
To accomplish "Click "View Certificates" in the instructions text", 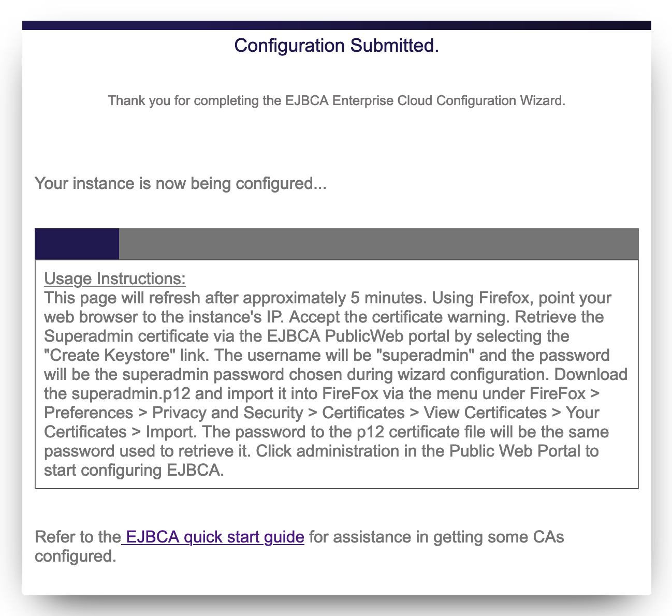I will click(485, 413).
